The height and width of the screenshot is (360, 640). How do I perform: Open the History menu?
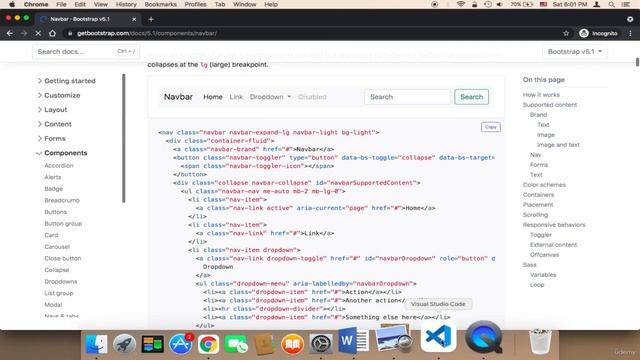(x=126, y=4)
